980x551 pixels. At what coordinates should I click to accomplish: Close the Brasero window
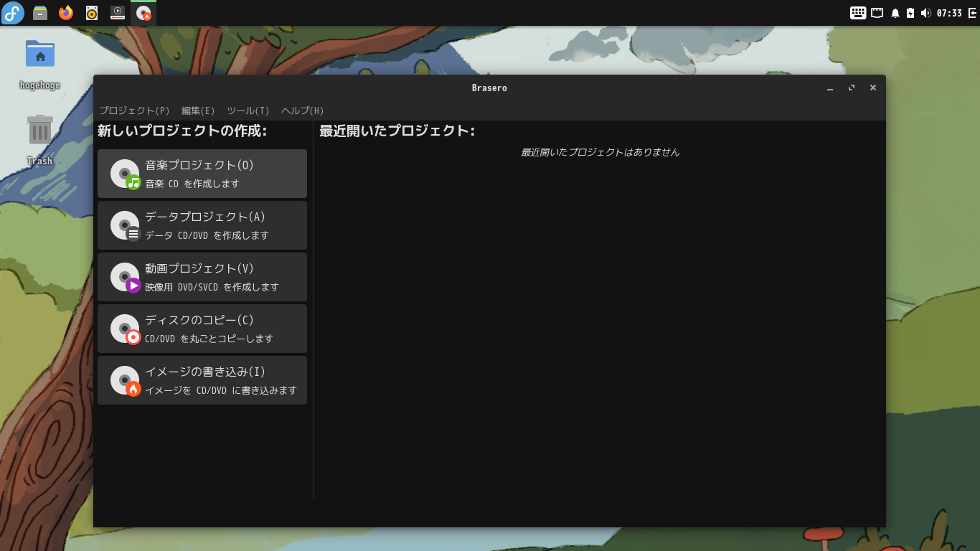(873, 88)
